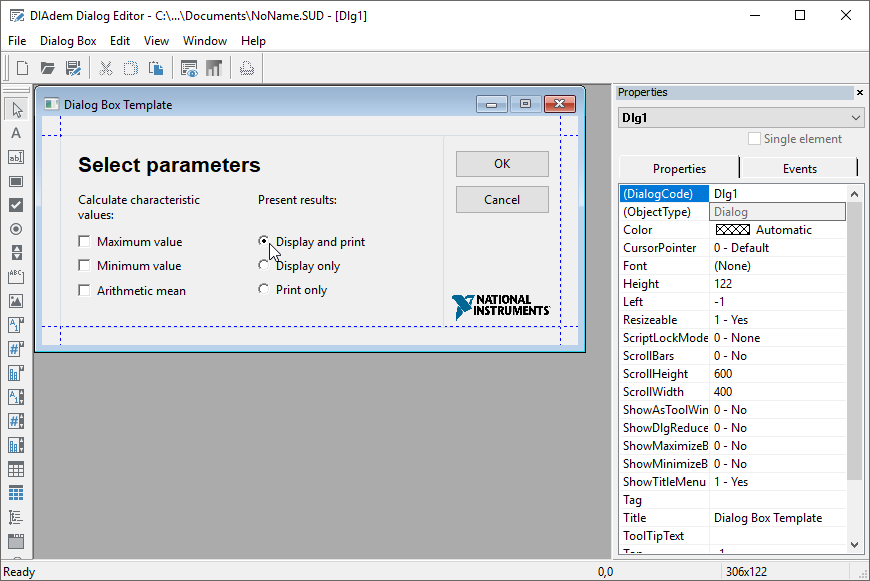Switch to the Events tab
The height and width of the screenshot is (581, 870).
tap(799, 169)
